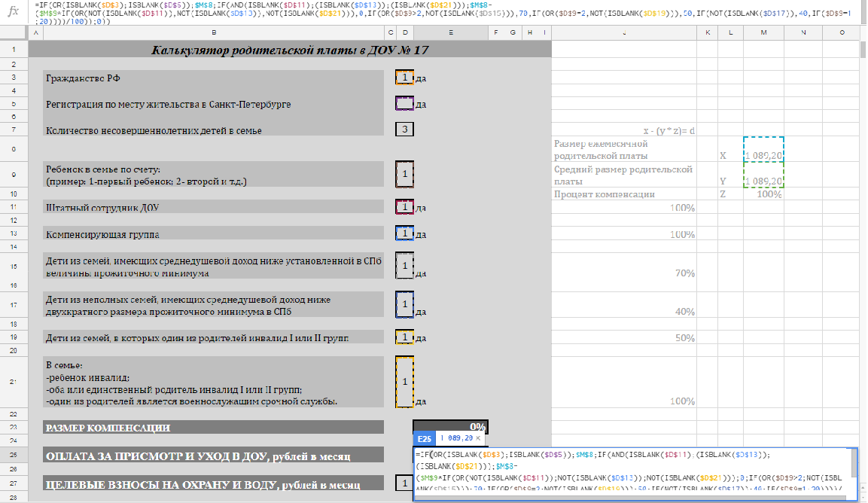Click the 'РАЗМЕР КОМПЕНСАЦИИ' result cell showing 0%
The height and width of the screenshot is (503, 868).
click(x=451, y=426)
